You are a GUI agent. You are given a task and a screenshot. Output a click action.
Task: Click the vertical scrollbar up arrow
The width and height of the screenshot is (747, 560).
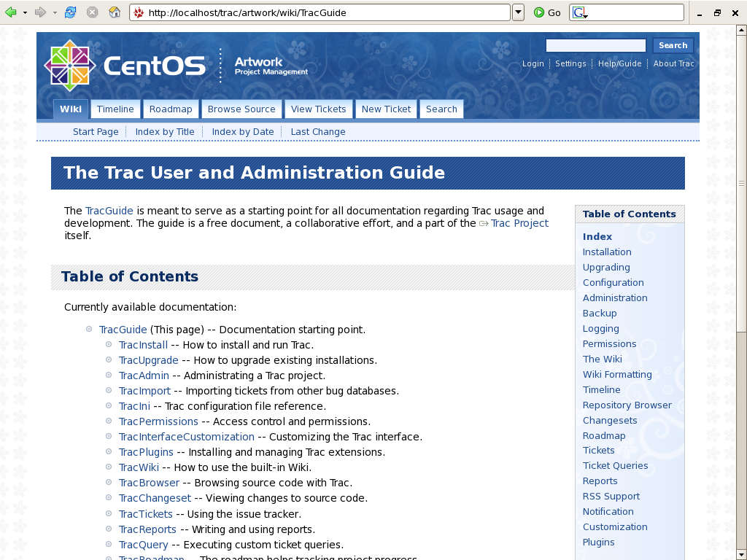click(741, 31)
